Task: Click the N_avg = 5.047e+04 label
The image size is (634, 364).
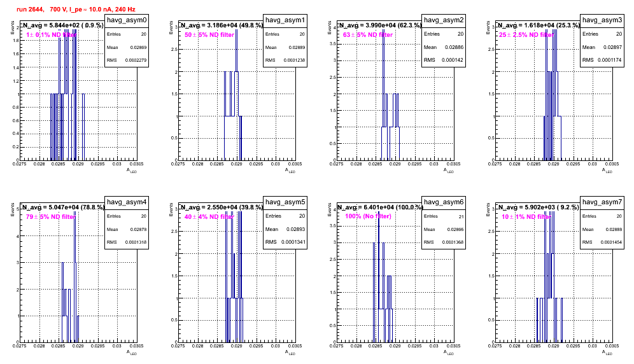Action: 62,207
